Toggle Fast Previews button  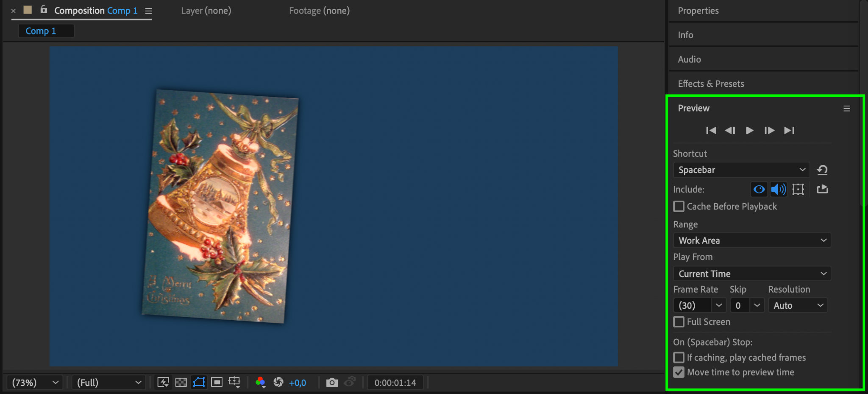point(163,383)
